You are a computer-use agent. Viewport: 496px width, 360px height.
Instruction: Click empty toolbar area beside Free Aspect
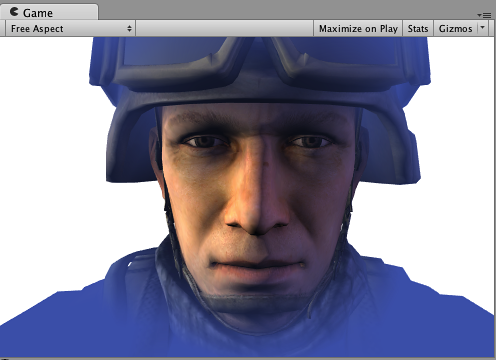tap(225, 29)
